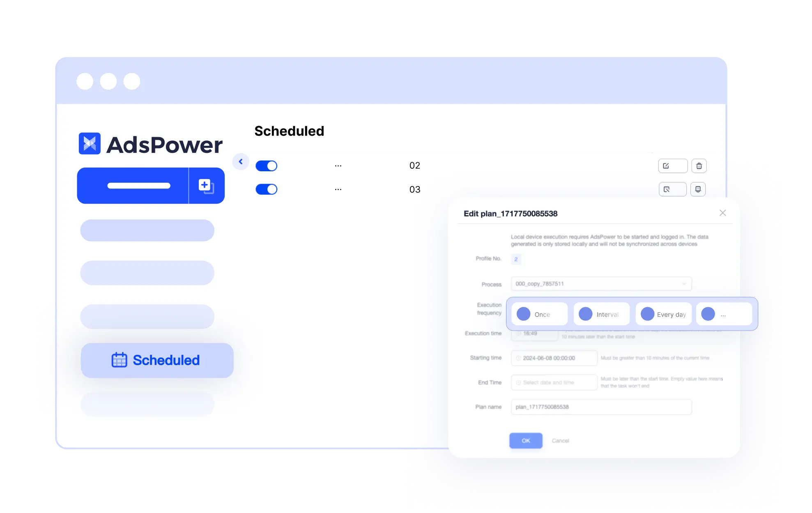This screenshot has width=812, height=513.
Task: Click the more options execution frequency button
Action: click(723, 314)
